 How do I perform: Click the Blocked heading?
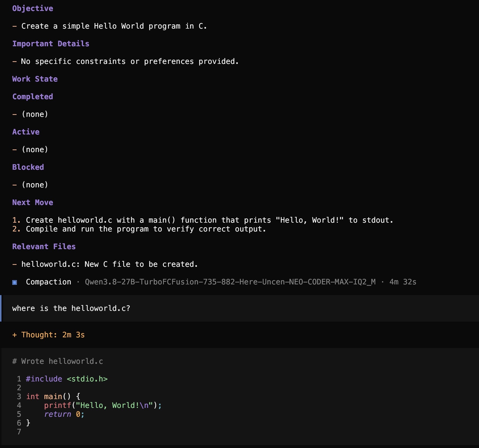tap(28, 167)
